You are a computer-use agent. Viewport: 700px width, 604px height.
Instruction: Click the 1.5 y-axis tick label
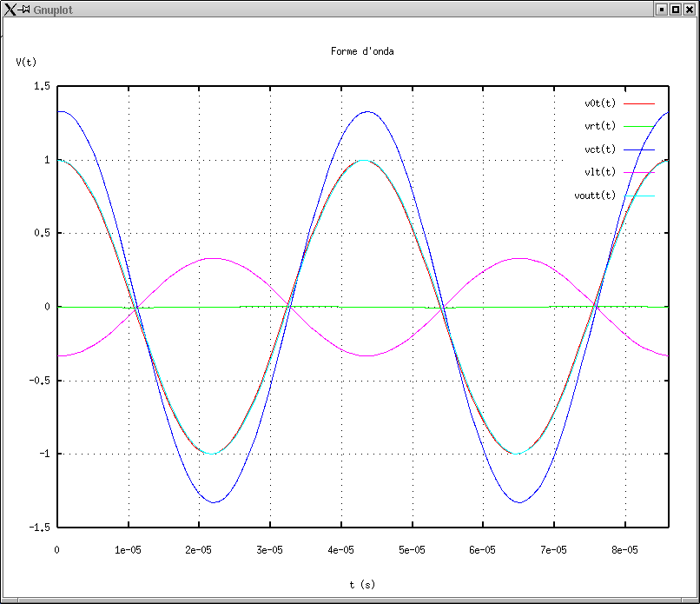(42, 86)
